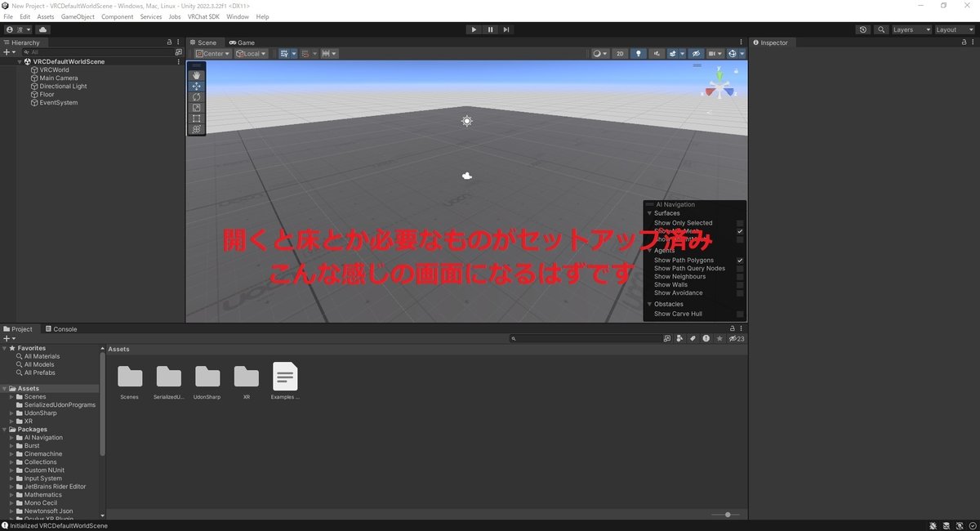Uncheck Show Path Polygons

point(740,261)
